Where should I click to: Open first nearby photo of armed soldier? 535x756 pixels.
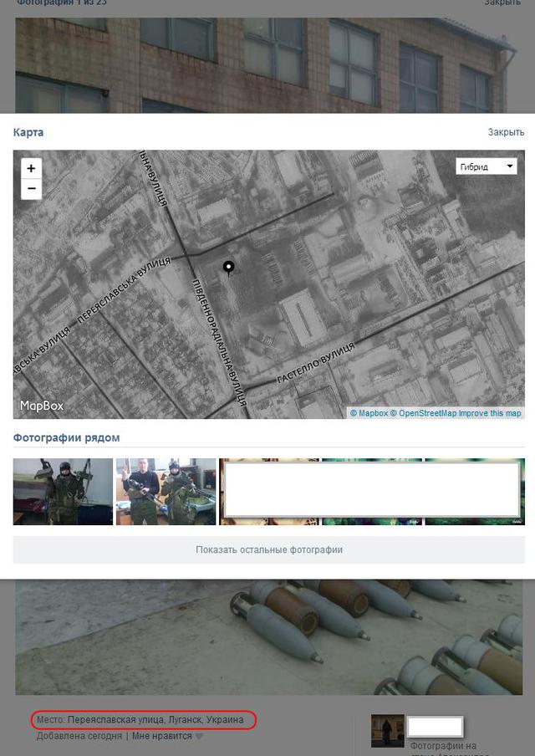click(x=63, y=492)
